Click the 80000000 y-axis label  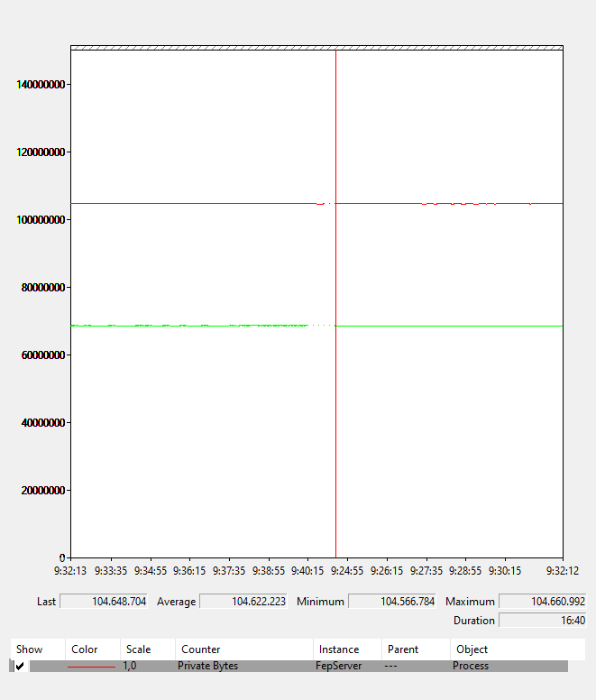click(x=43, y=288)
